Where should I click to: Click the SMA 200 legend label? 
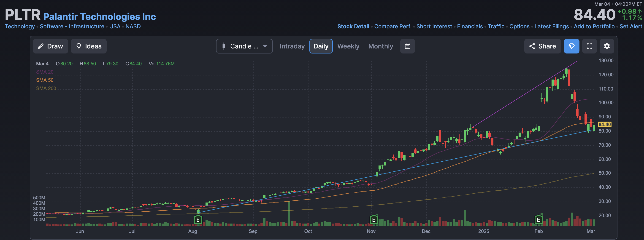pyautogui.click(x=46, y=88)
